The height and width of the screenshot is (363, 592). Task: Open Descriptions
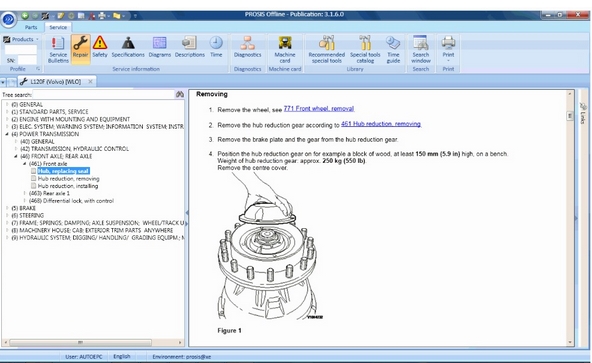pos(190,47)
